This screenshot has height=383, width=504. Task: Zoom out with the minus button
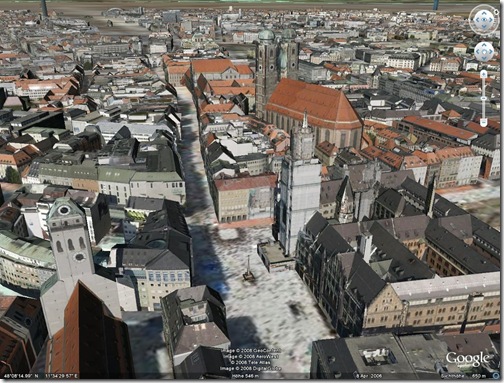484,122
